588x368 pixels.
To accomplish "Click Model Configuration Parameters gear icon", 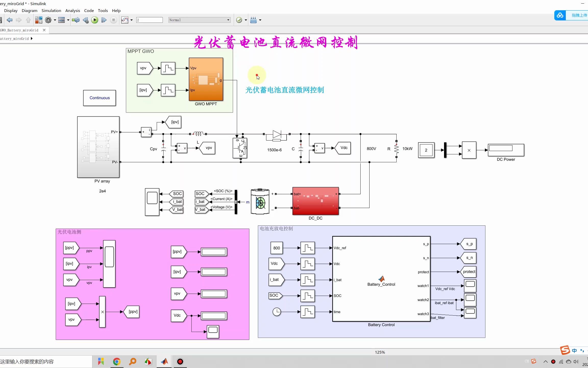I will tap(48, 20).
